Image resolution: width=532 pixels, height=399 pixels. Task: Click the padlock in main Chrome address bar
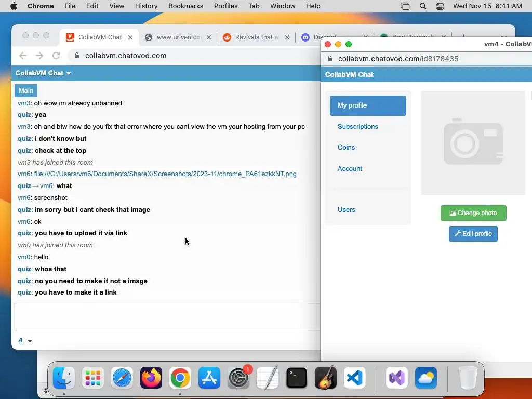point(77,56)
